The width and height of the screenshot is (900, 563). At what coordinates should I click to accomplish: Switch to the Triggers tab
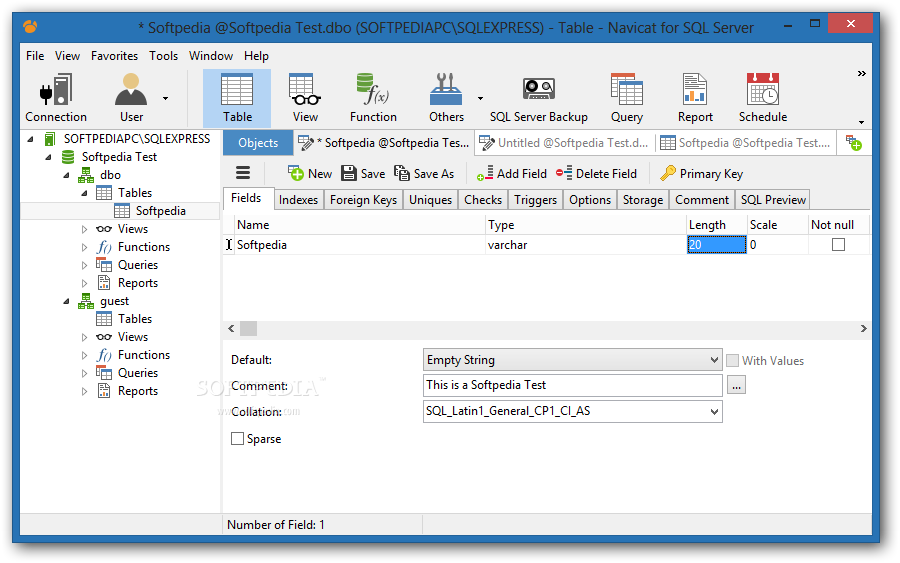536,200
